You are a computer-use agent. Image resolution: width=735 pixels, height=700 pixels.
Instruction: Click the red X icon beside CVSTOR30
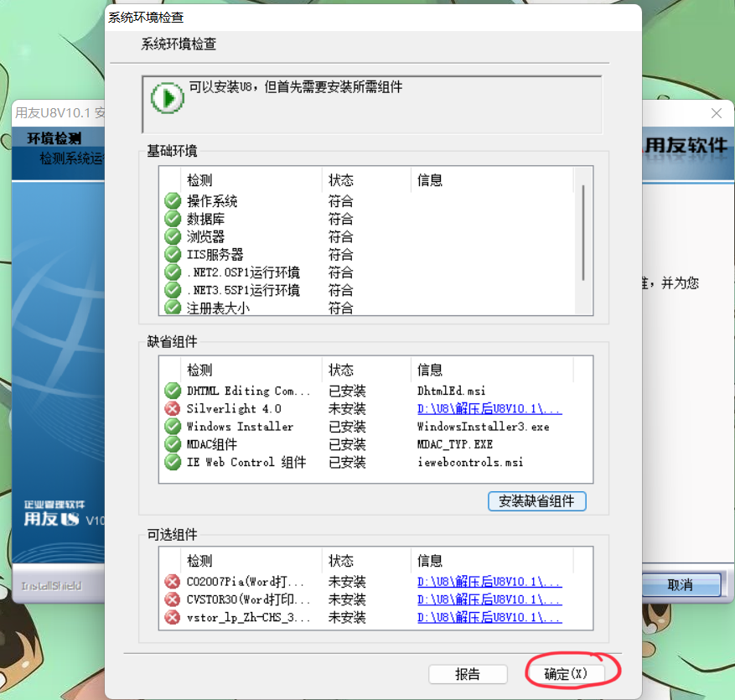point(173,599)
